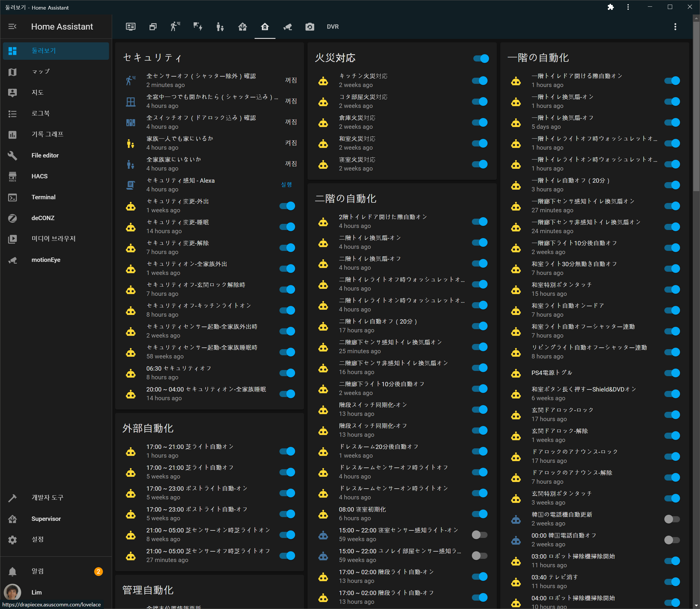
Task: Open motionEye from the sidebar
Action: coord(46,260)
